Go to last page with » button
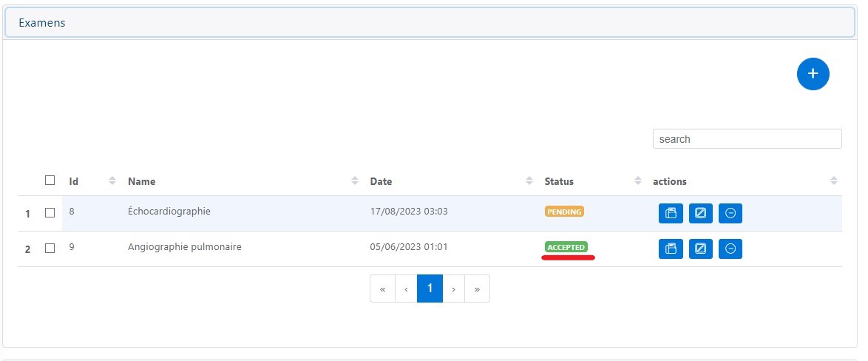868x361 pixels. [x=477, y=289]
